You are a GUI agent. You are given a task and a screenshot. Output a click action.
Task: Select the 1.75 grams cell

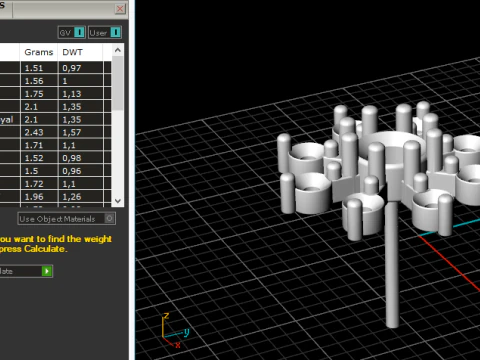point(39,94)
